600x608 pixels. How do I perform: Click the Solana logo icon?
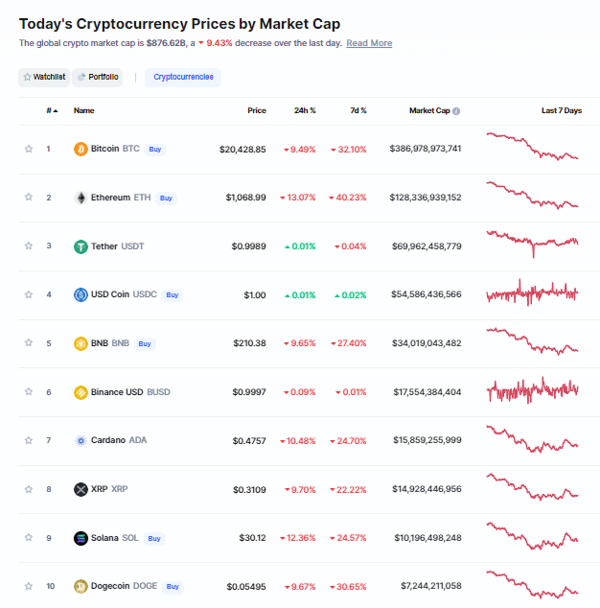(x=81, y=538)
